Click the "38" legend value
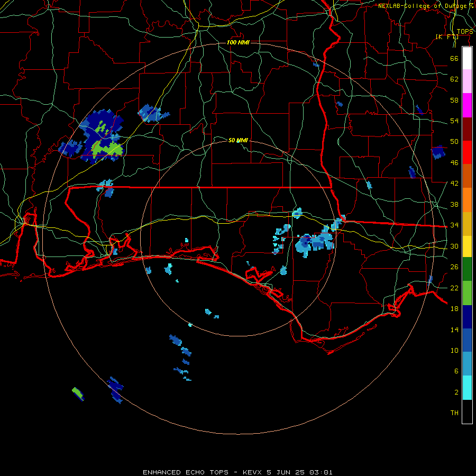The width and height of the screenshot is (476, 476). click(454, 204)
